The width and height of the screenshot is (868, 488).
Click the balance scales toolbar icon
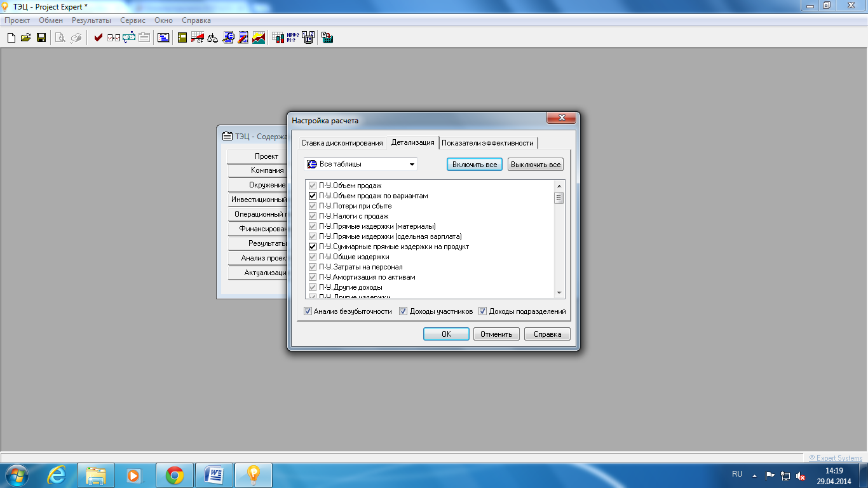(x=213, y=37)
